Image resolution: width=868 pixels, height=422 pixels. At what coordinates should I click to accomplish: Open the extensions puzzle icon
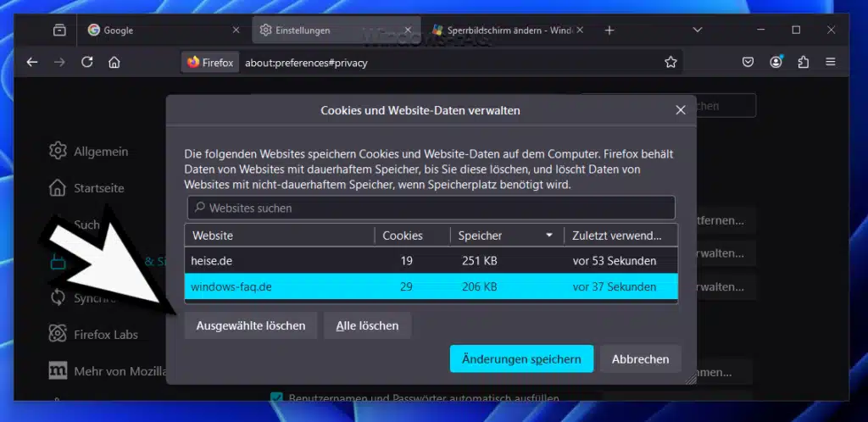(804, 62)
